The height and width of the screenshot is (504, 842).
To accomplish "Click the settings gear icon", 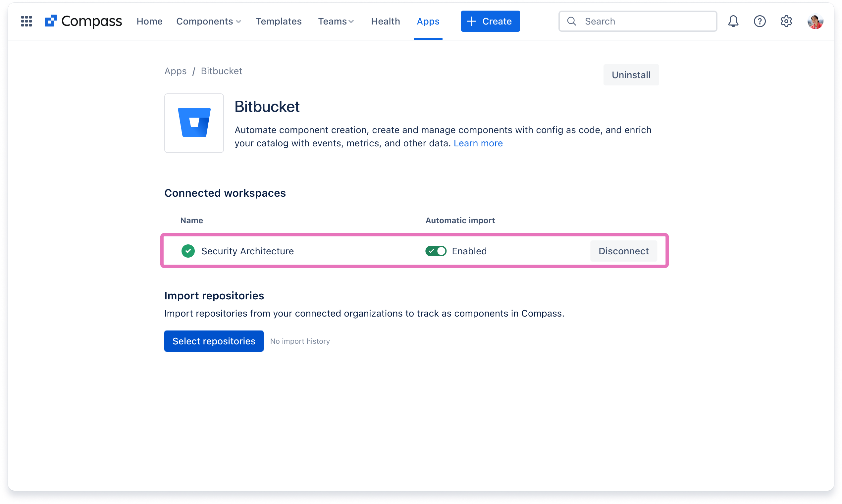I will pyautogui.click(x=787, y=21).
